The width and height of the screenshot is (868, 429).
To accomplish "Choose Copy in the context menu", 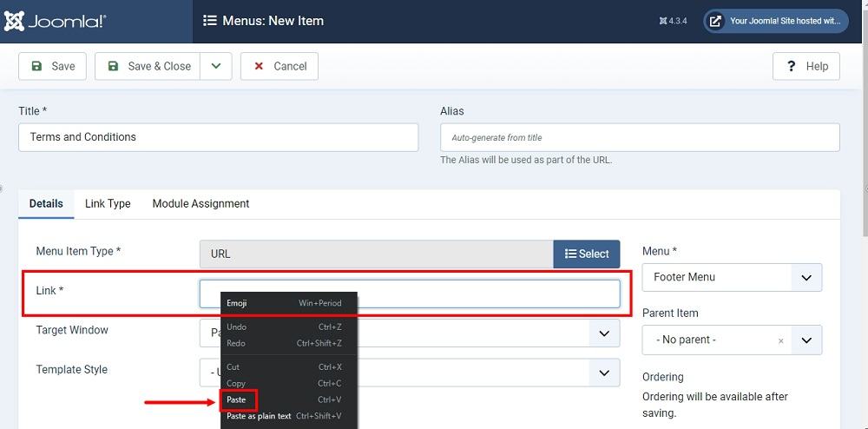I will tap(289, 383).
